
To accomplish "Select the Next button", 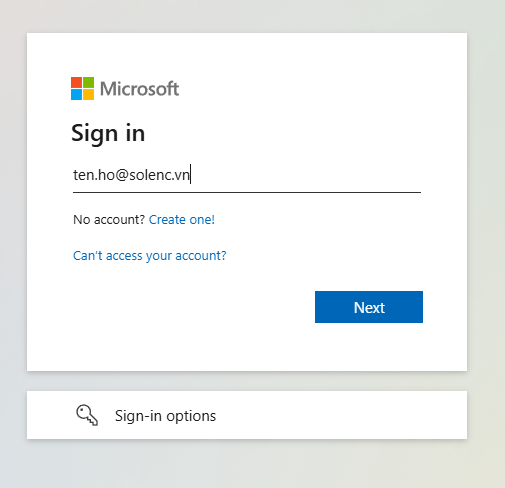I will pos(369,307).
